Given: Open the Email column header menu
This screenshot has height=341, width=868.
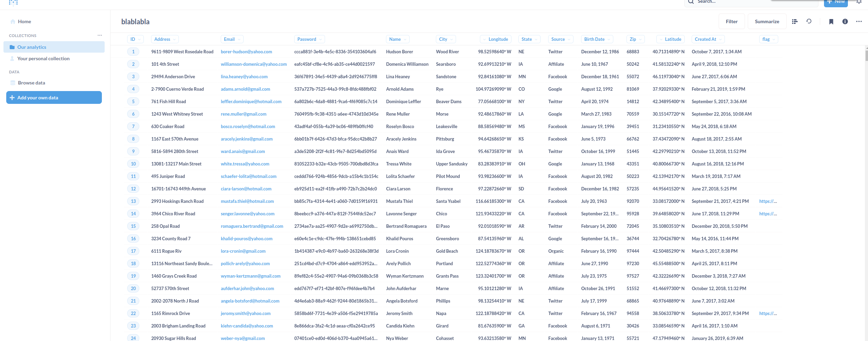Looking at the screenshot, I should (232, 39).
